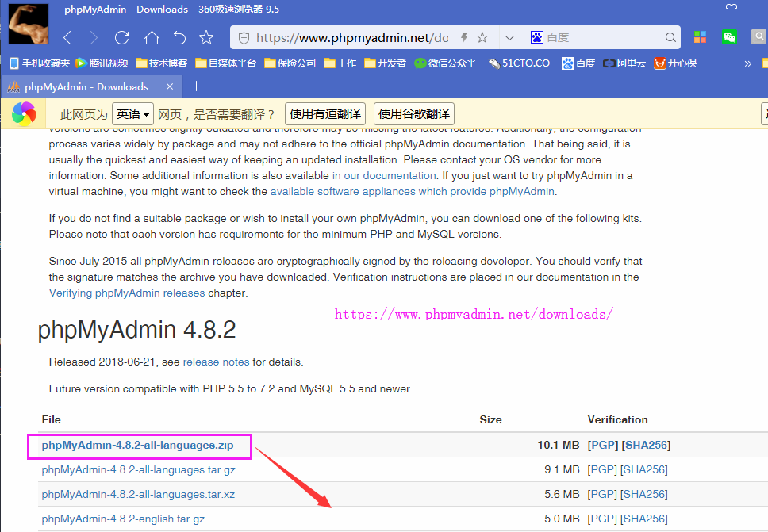Show more bookmarks with the » overflow
The image size is (768, 532).
[x=747, y=63]
